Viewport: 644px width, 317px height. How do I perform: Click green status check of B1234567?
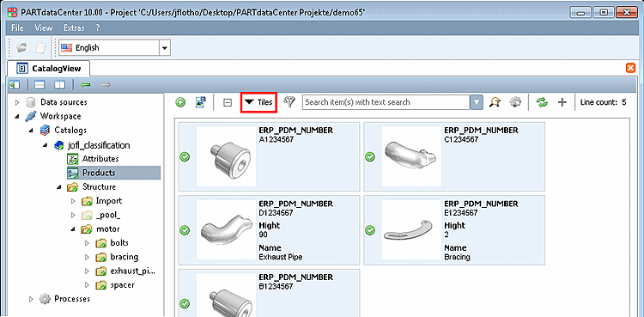[x=185, y=304]
